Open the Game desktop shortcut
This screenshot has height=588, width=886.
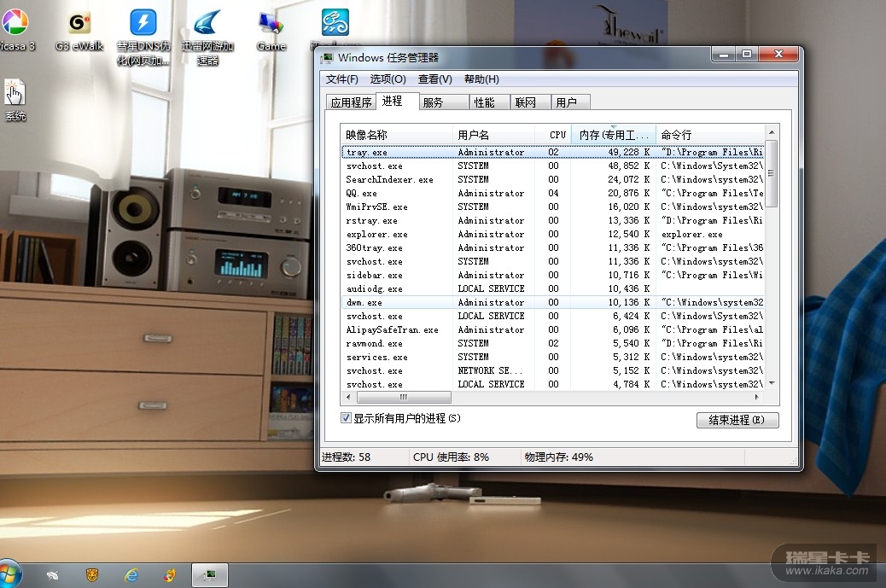click(271, 24)
